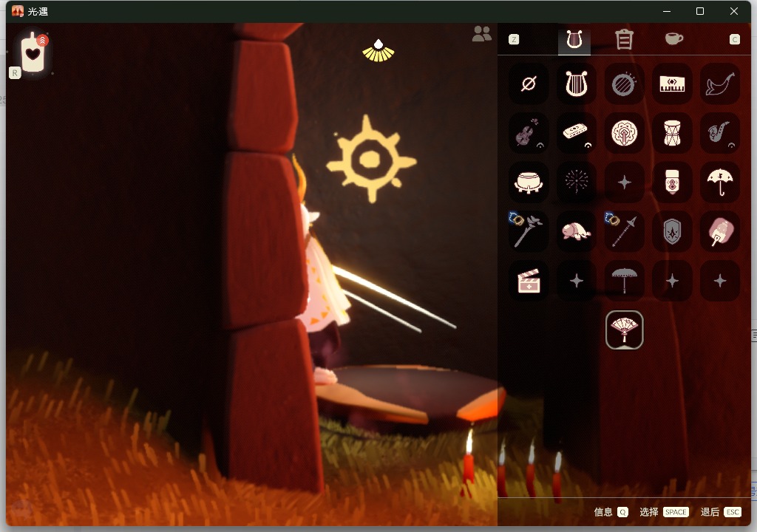Pick the leafy staff with glasses badge
This screenshot has width=757, height=532.
point(529,232)
